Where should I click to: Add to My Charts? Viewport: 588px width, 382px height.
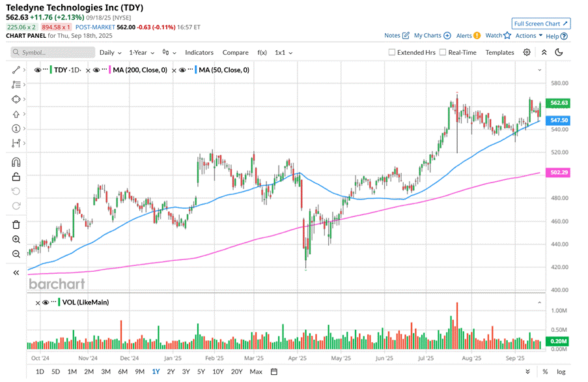click(432, 35)
